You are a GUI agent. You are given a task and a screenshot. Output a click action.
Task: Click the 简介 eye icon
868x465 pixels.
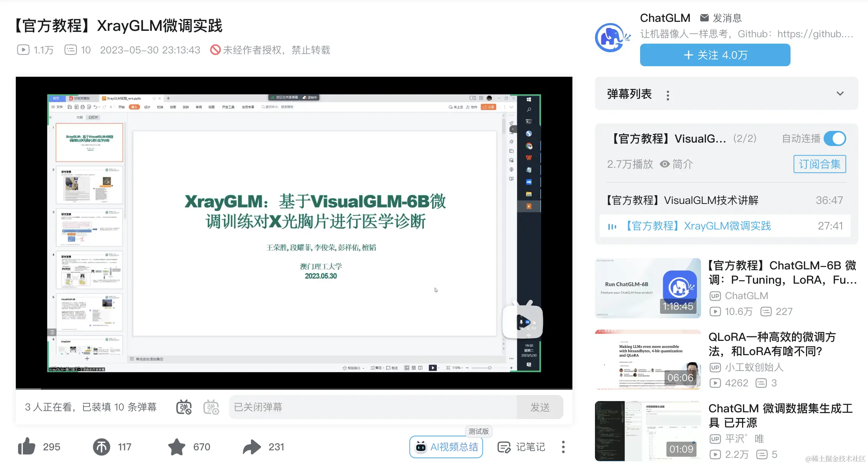coord(665,164)
